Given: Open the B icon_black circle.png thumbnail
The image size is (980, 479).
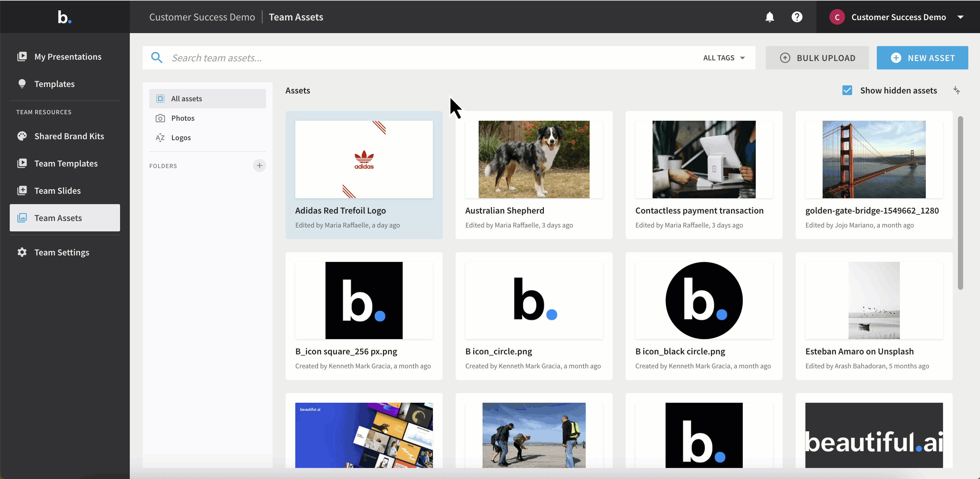Looking at the screenshot, I should click(x=704, y=300).
